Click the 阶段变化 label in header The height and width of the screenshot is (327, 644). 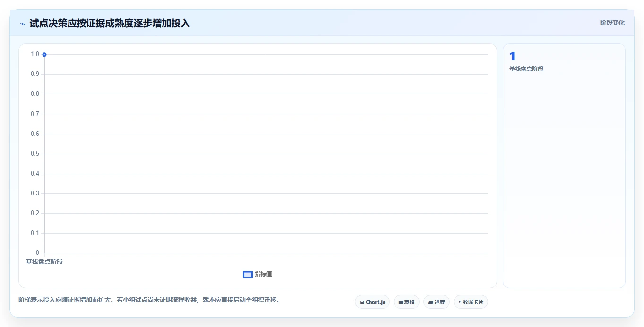[x=612, y=23]
